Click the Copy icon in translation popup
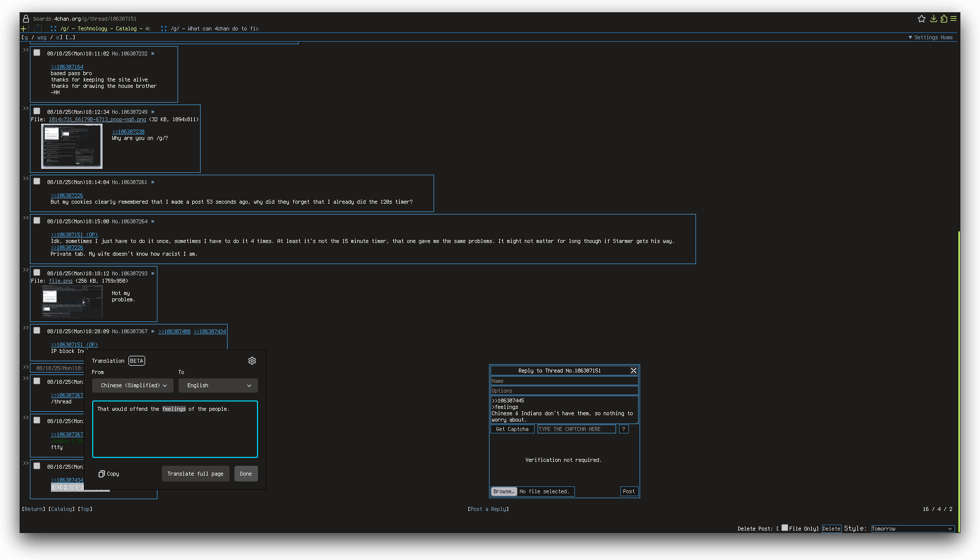The width and height of the screenshot is (980, 560). pos(102,474)
